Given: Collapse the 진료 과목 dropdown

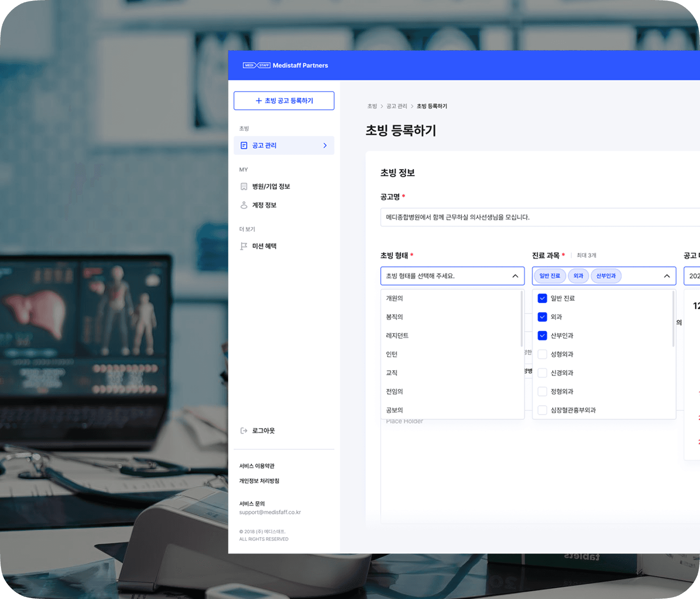Looking at the screenshot, I should [x=667, y=276].
